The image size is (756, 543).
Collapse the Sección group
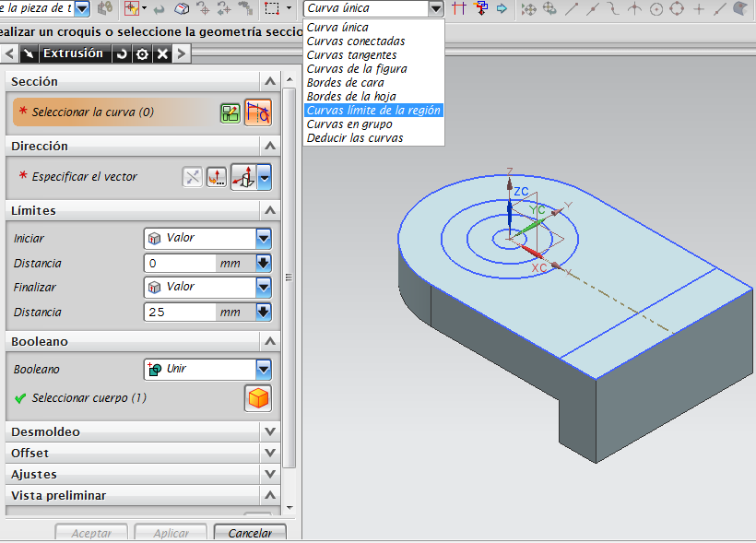(x=269, y=80)
